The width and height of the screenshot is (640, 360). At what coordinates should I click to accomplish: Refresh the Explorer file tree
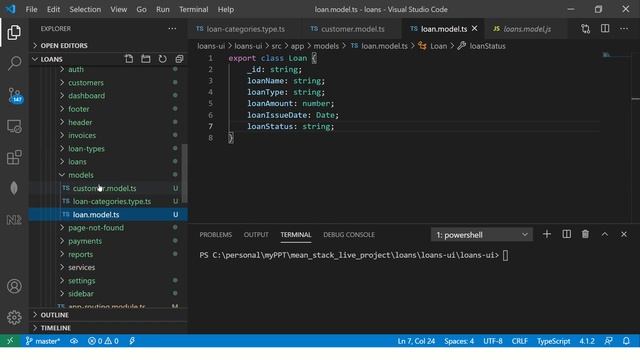(x=162, y=59)
